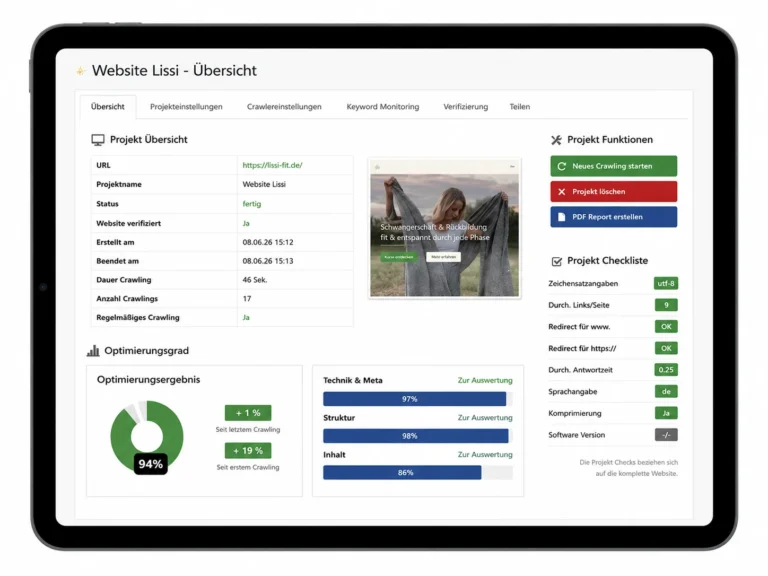Click the tools icon beside Projekt Funktionen
The width and height of the screenshot is (768, 576).
(x=556, y=140)
